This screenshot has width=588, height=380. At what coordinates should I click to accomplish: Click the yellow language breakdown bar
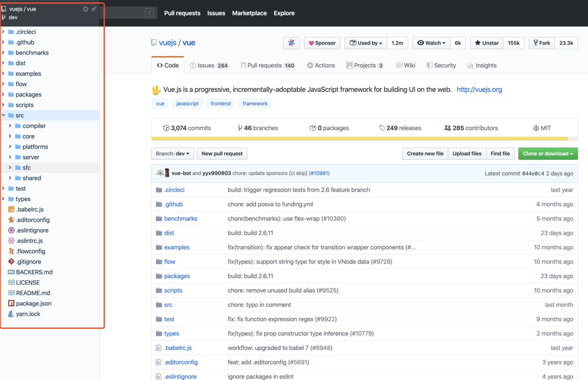click(x=359, y=139)
